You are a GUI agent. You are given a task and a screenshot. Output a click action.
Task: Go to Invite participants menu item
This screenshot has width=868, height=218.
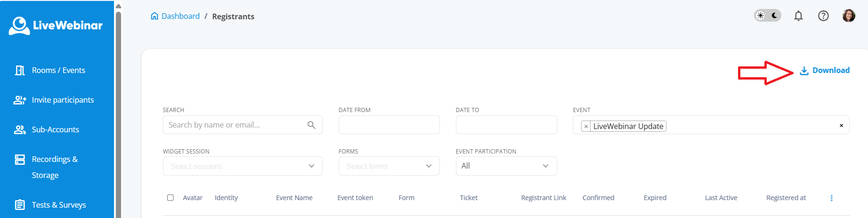tap(63, 100)
